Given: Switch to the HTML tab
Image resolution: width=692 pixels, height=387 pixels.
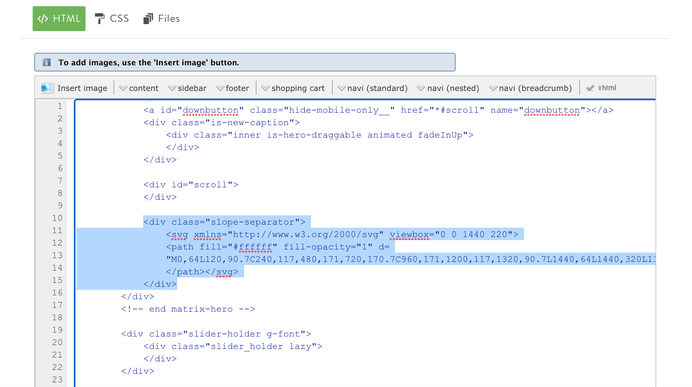Looking at the screenshot, I should (59, 19).
